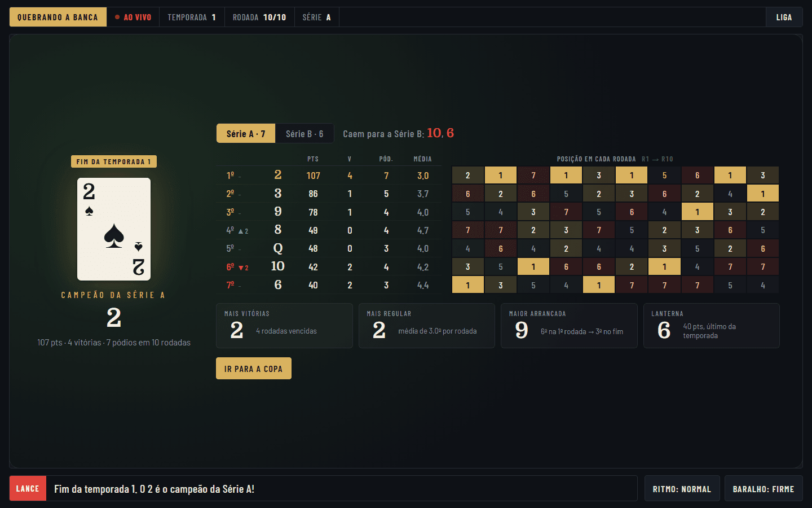Select the champion playing card 2 of spades

[x=114, y=229]
